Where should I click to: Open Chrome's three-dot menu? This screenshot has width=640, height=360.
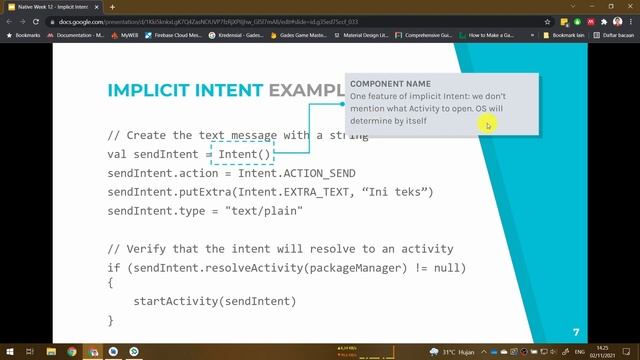[631, 22]
